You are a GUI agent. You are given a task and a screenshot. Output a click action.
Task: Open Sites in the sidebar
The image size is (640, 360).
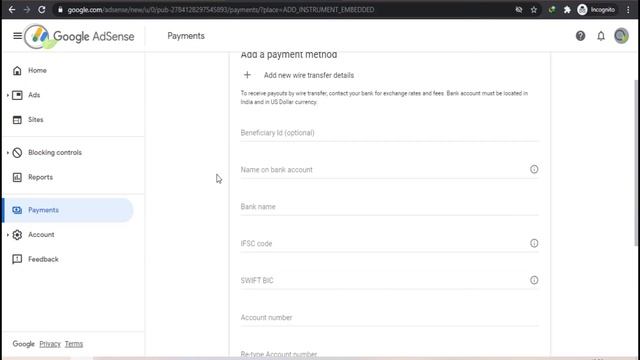coord(36,120)
